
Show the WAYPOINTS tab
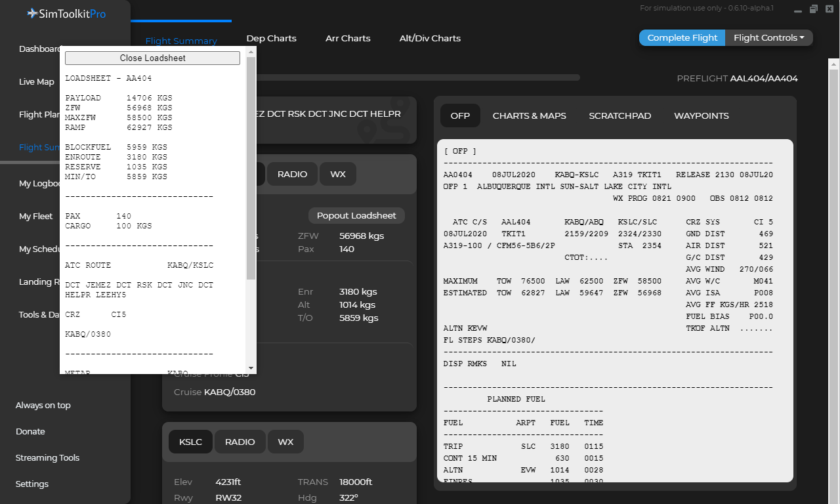coord(702,115)
